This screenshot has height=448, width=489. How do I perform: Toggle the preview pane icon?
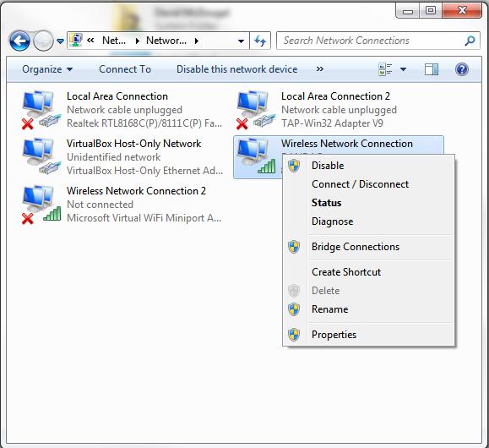point(432,69)
